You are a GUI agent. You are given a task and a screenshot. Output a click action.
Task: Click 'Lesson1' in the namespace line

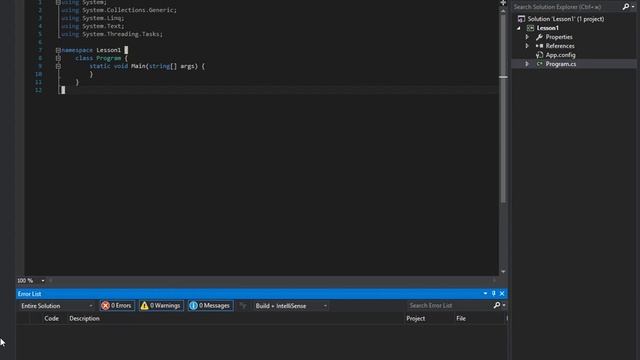click(x=109, y=50)
